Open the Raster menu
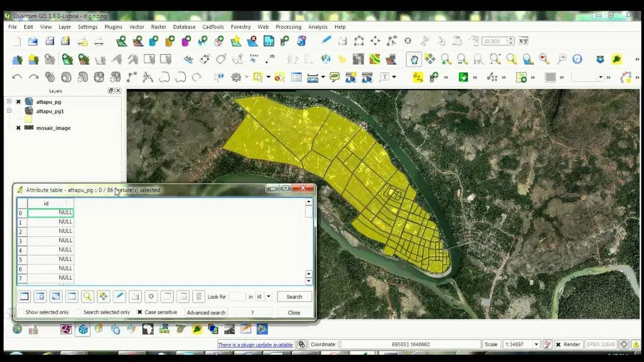This screenshot has height=362, width=644. [158, 27]
